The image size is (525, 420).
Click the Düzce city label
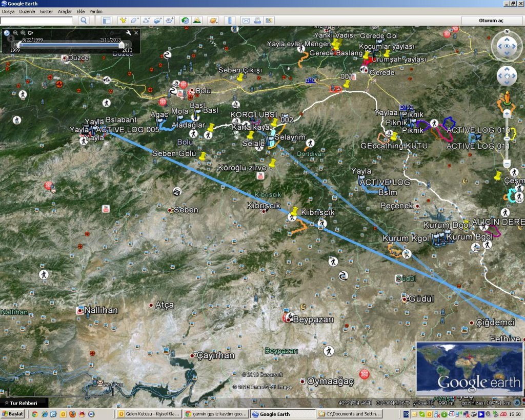pos(78,57)
